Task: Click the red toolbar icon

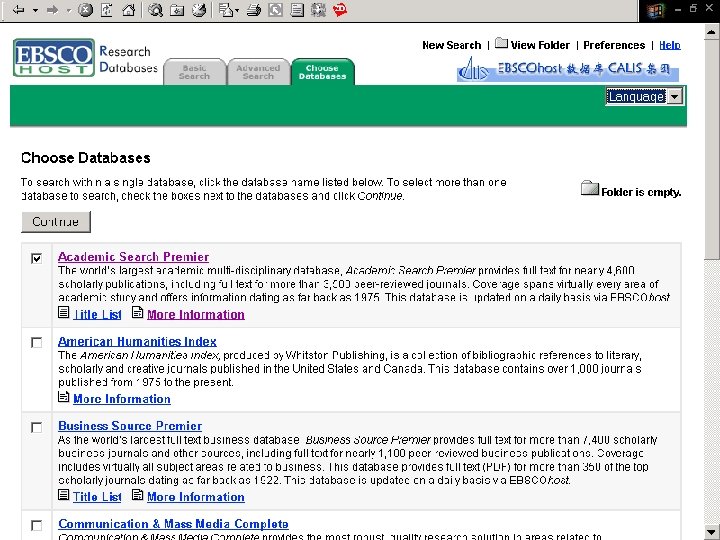Action: point(340,10)
